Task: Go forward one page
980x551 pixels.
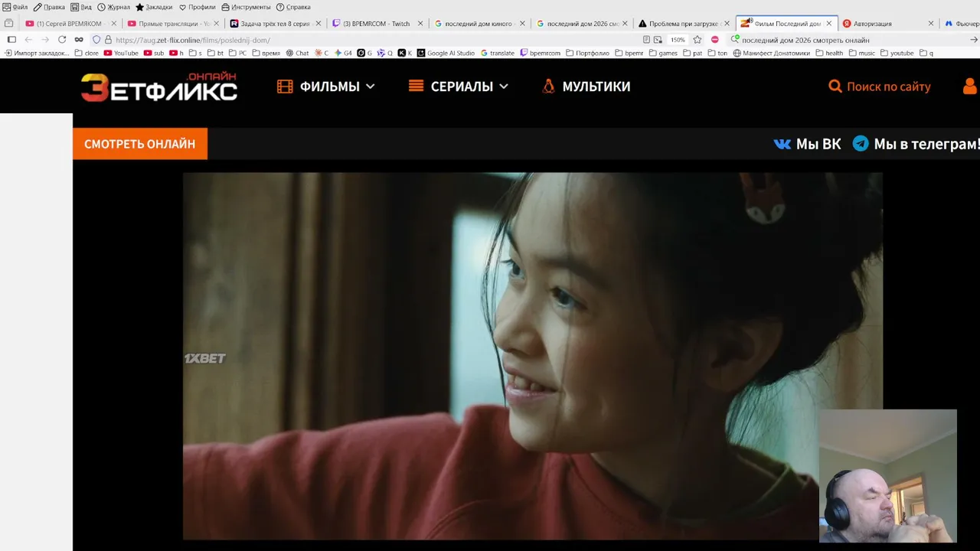Action: [x=45, y=40]
